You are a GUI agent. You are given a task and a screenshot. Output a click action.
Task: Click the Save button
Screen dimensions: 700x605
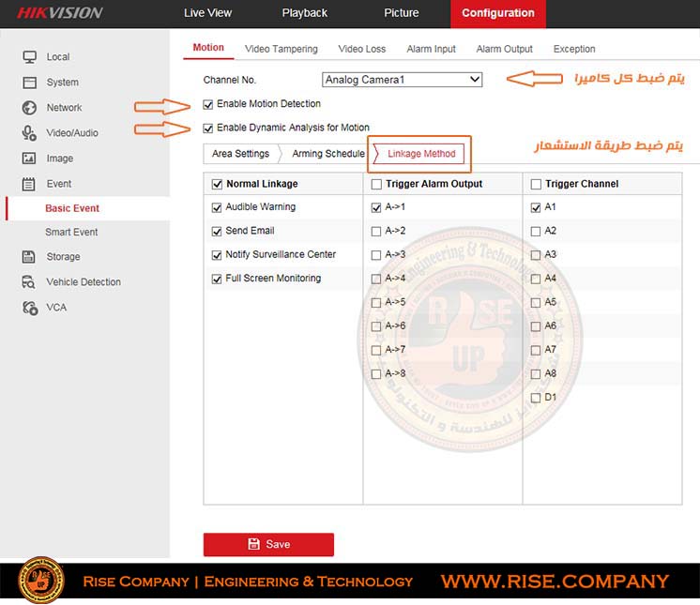pos(268,544)
